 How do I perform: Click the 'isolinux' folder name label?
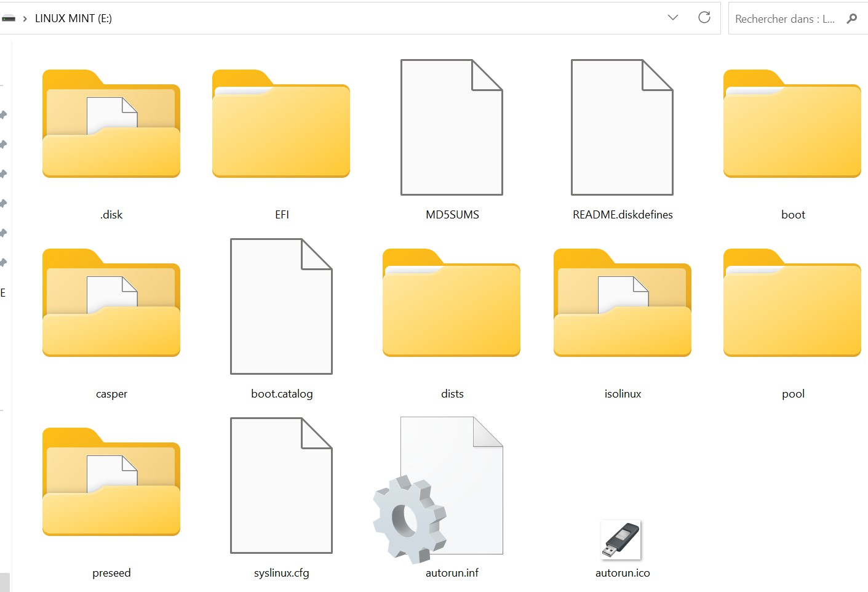coord(623,394)
